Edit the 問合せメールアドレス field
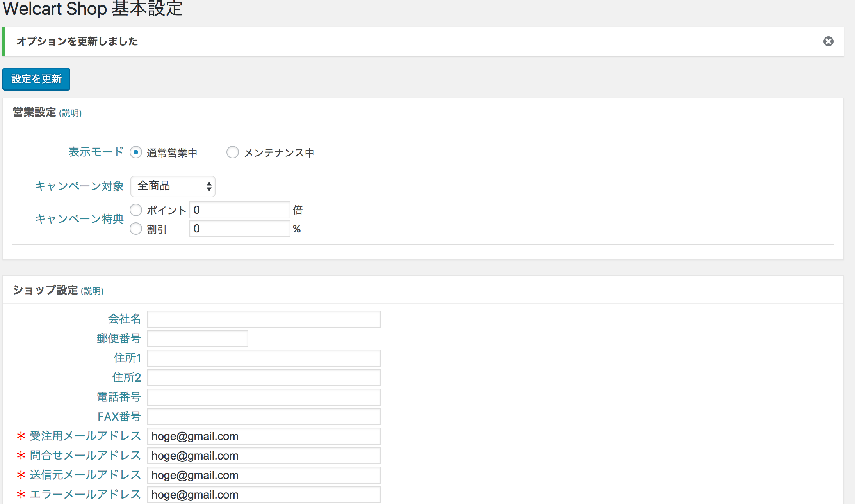The image size is (855, 504). click(264, 456)
